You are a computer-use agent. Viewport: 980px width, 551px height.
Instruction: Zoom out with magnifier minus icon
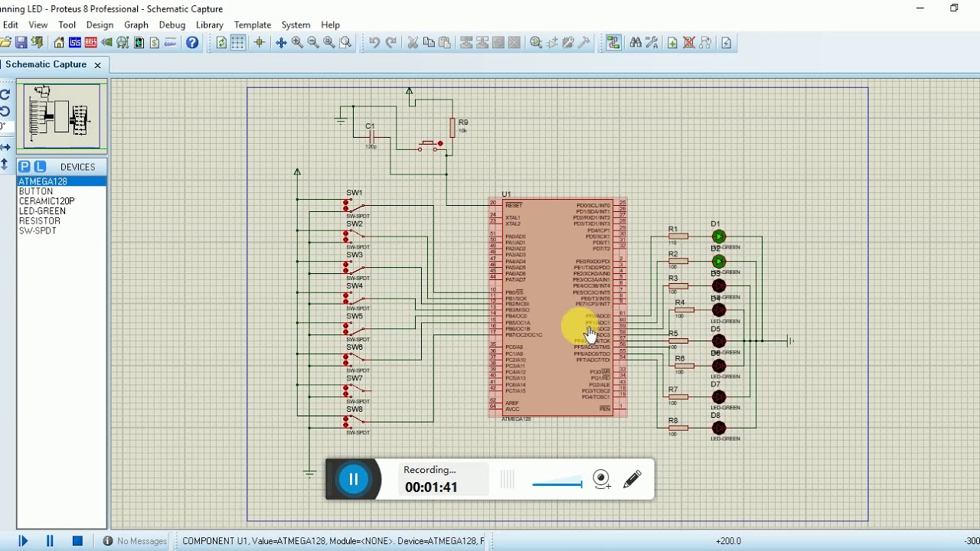coord(313,43)
